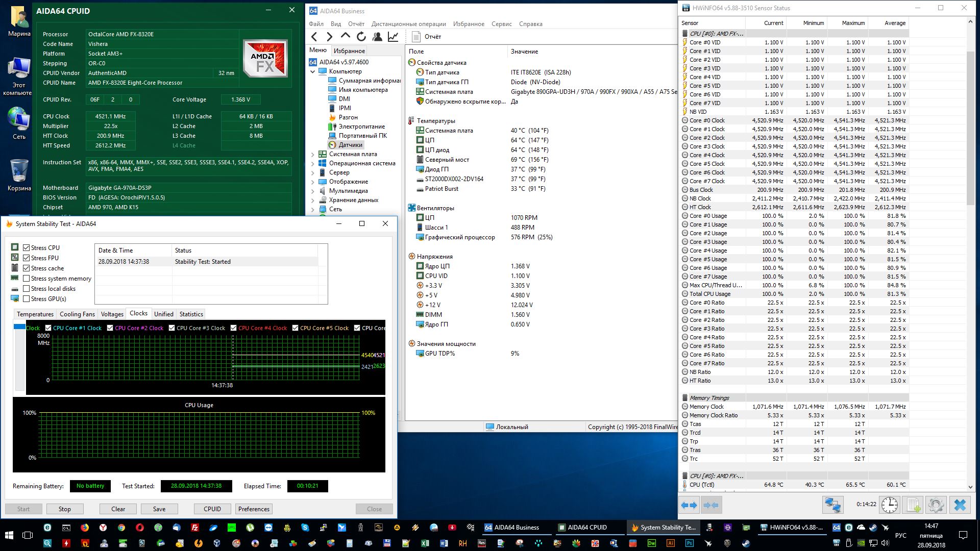
Task: Open the Сервис menu in AIDA64
Action: (x=501, y=24)
